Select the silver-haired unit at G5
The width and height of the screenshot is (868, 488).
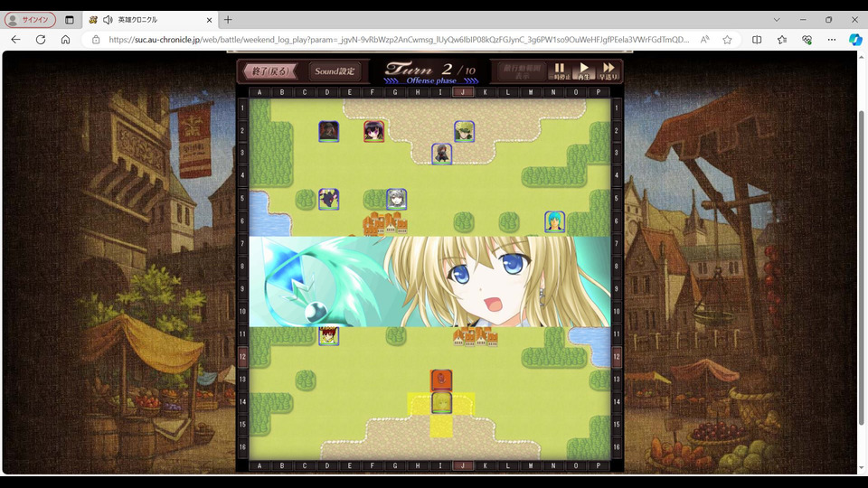(396, 199)
